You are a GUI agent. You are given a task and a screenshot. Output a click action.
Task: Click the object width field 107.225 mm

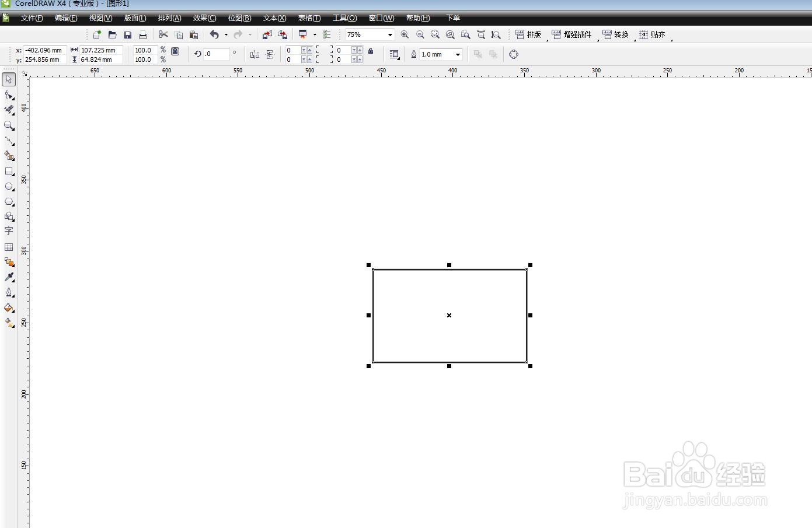(101, 50)
